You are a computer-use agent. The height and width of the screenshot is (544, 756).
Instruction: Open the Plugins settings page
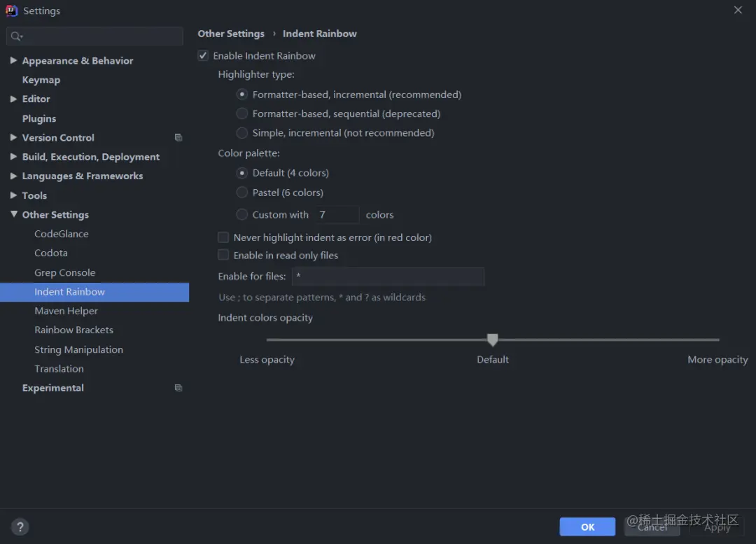coord(39,118)
